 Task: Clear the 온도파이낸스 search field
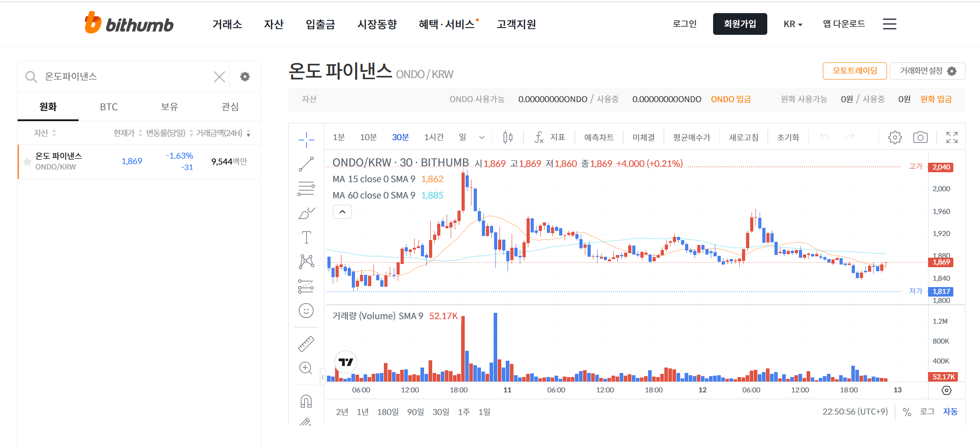tap(219, 76)
